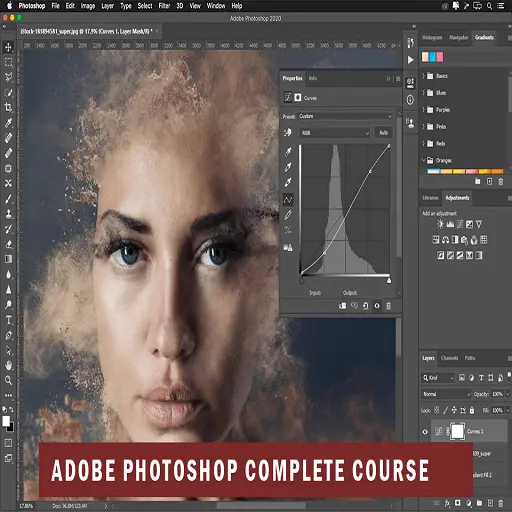Click the trash icon in Properties panel

point(388,306)
